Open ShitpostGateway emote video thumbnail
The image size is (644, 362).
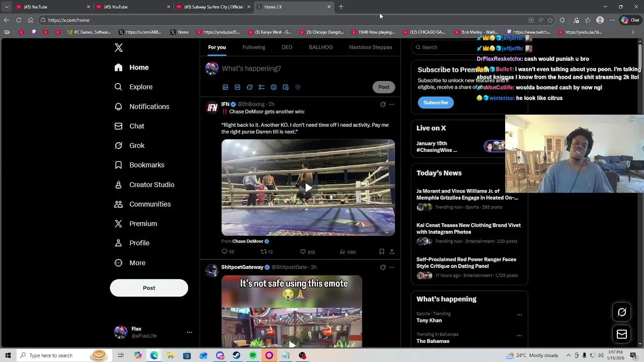click(x=292, y=312)
